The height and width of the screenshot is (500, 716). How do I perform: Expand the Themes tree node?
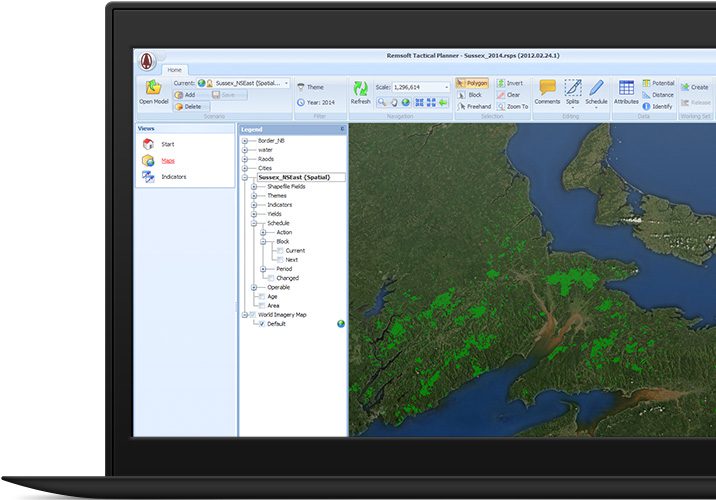pyautogui.click(x=254, y=195)
